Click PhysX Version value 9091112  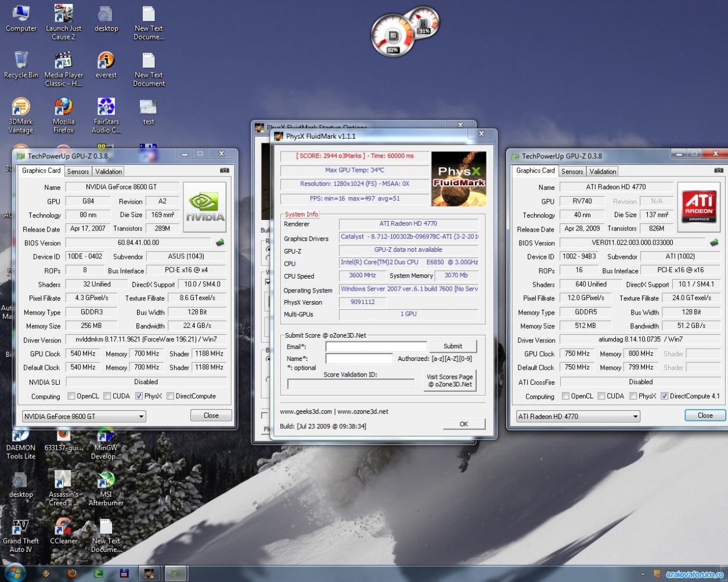[x=363, y=302]
